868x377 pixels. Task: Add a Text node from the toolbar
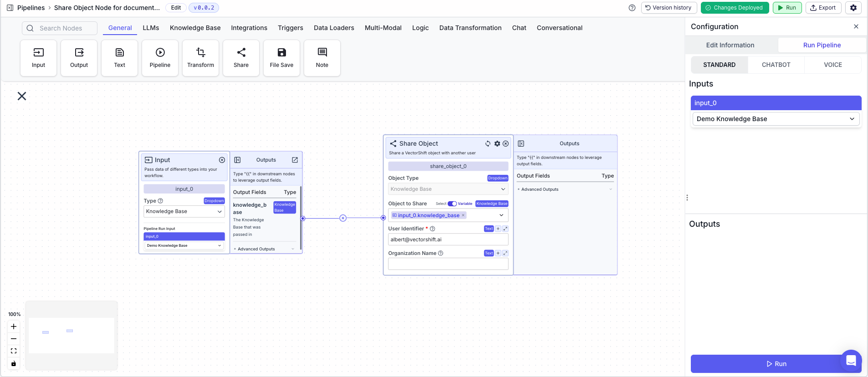pos(119,58)
